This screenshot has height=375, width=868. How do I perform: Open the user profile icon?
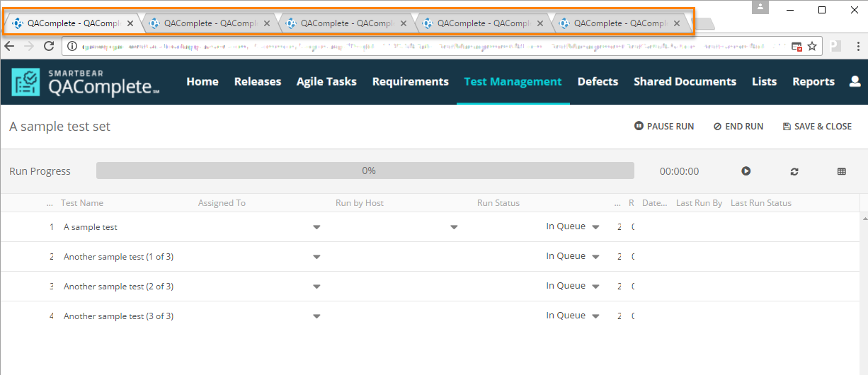point(855,82)
